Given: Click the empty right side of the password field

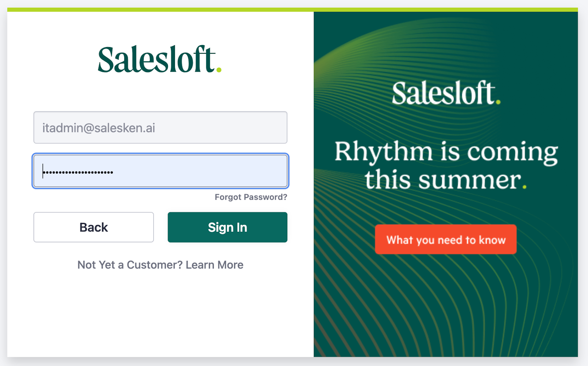Looking at the screenshot, I should click(220, 171).
